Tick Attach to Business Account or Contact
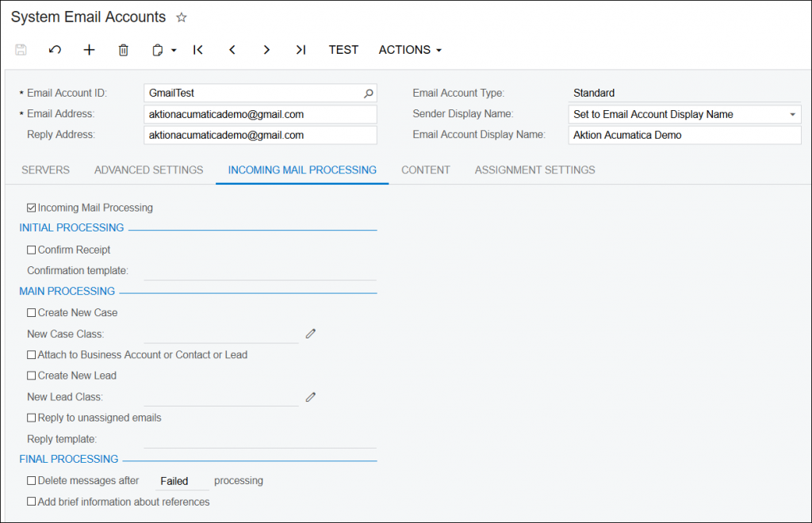This screenshot has height=523, width=812. [31, 355]
